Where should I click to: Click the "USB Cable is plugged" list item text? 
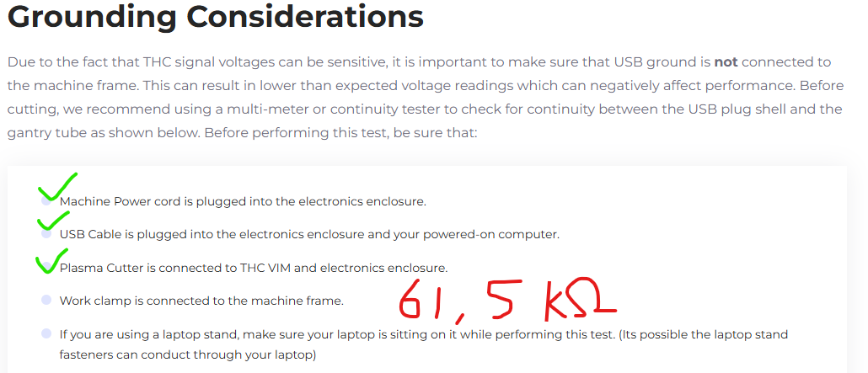[309, 234]
